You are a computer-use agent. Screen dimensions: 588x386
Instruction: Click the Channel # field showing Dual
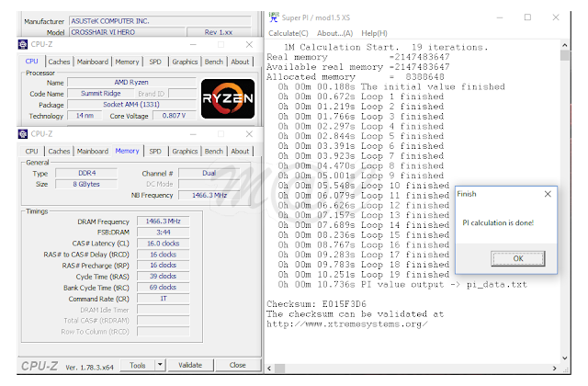pyautogui.click(x=209, y=173)
